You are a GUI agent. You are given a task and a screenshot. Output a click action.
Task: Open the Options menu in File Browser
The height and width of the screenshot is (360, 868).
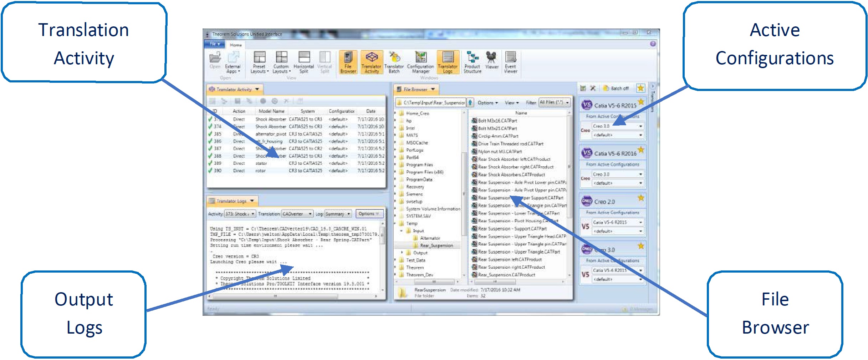pos(487,103)
